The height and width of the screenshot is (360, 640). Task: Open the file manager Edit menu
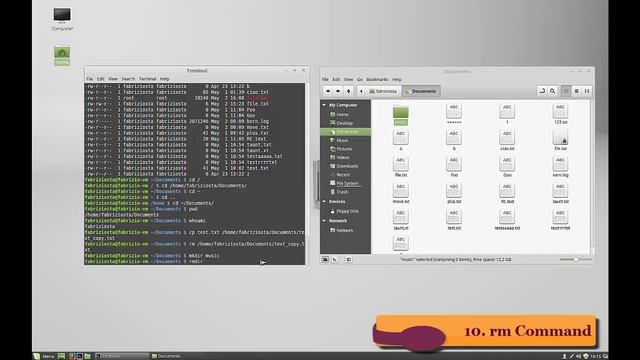click(336, 80)
